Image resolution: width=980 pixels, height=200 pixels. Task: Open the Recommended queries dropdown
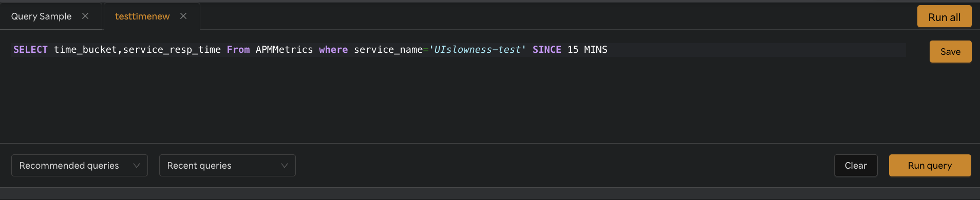(80, 165)
